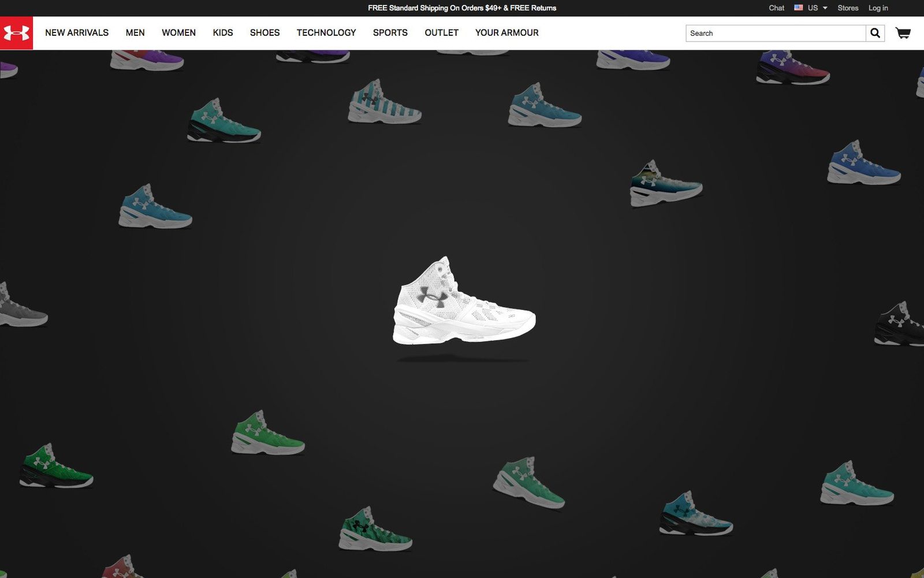Image resolution: width=924 pixels, height=578 pixels.
Task: Click the Log in link
Action: point(878,8)
